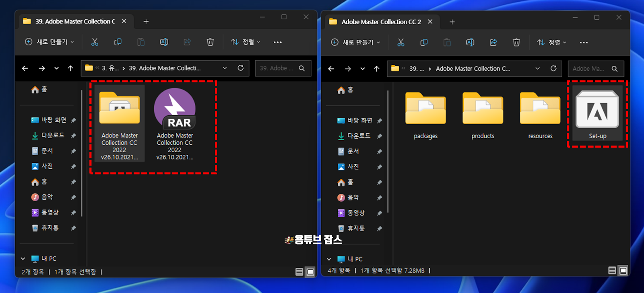Viewport: 644px width, 293px height.
Task: Refresh the right window's folder
Action: point(553,68)
